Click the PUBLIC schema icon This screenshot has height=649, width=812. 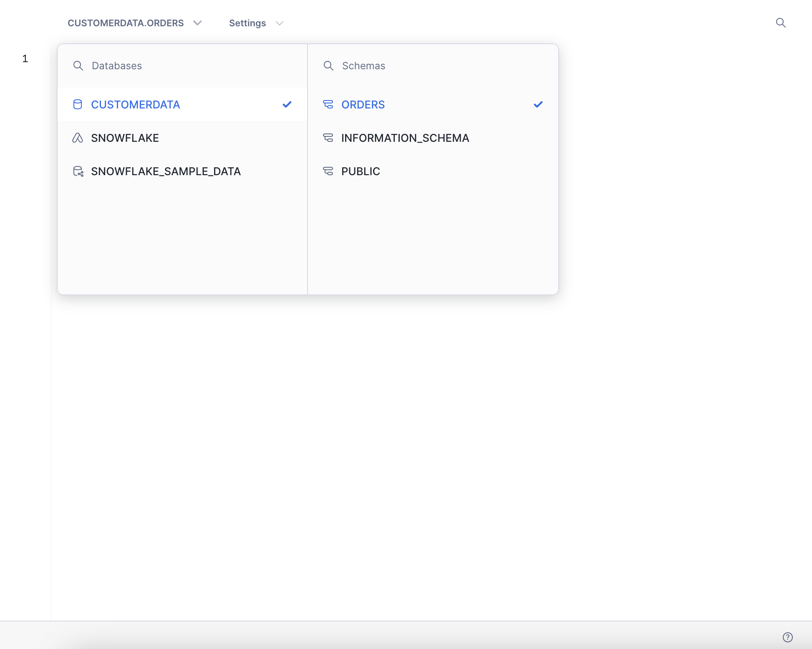pos(328,171)
